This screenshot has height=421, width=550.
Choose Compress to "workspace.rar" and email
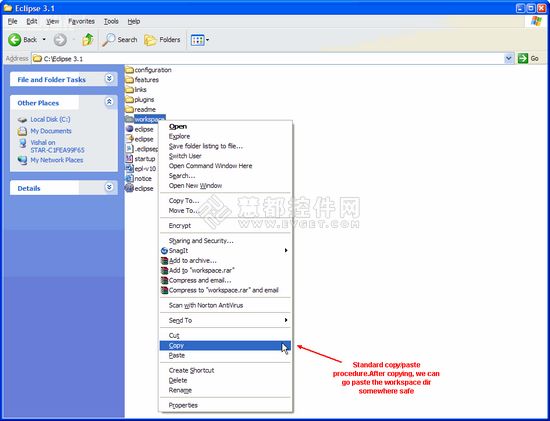click(225, 290)
